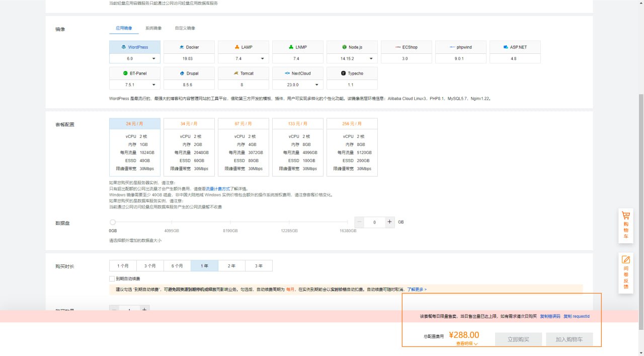This screenshot has height=356, width=644.
Task: Select the LNMP image icon
Action: [291, 47]
